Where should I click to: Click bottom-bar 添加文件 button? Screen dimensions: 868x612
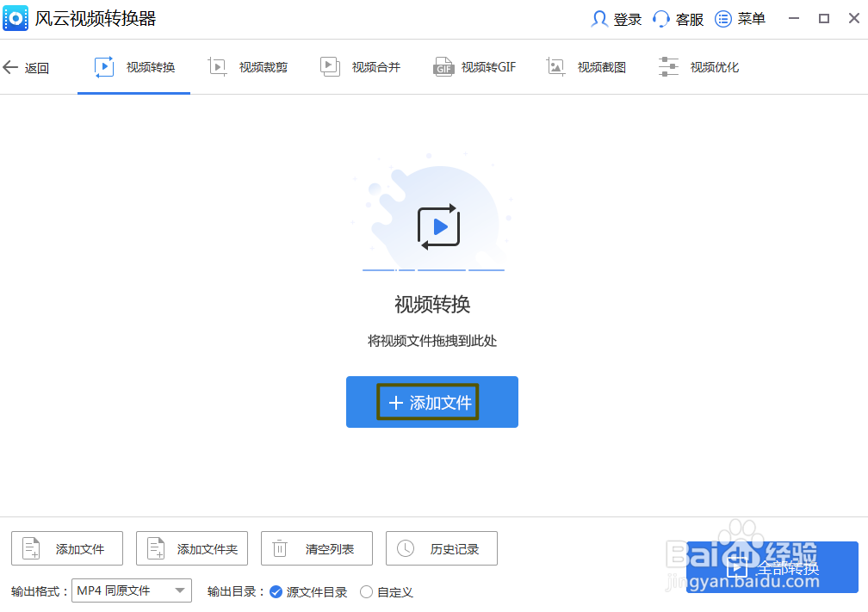67,548
